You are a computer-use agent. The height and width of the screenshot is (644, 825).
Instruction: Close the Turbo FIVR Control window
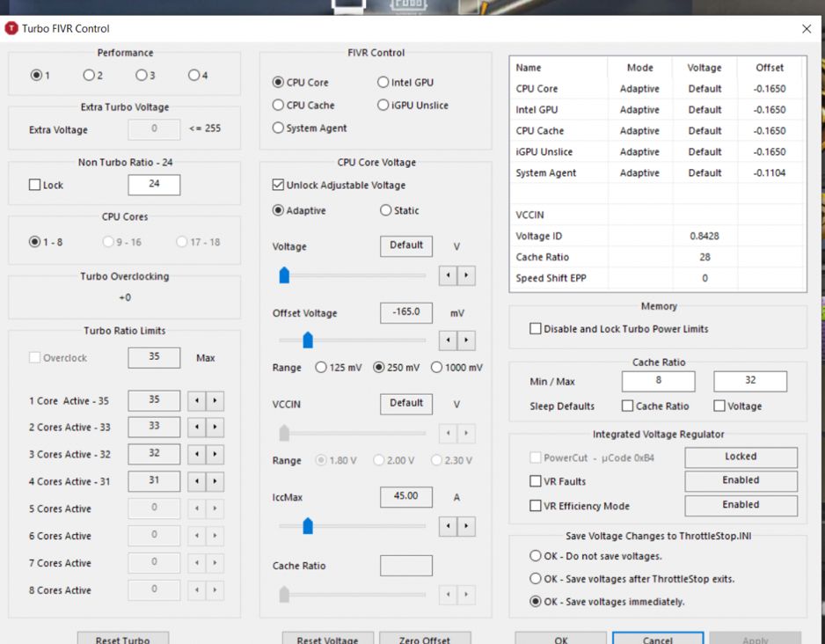[x=806, y=29]
